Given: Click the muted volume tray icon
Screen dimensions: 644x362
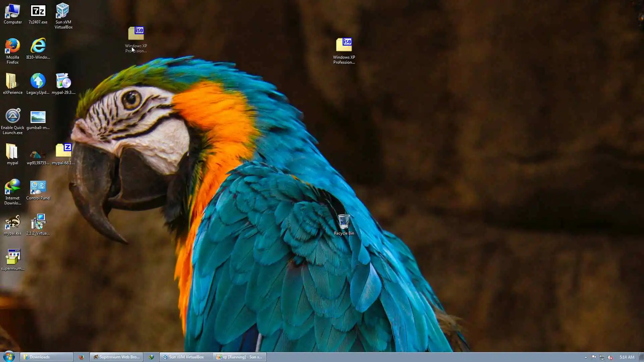Looking at the screenshot, I should coord(610,357).
